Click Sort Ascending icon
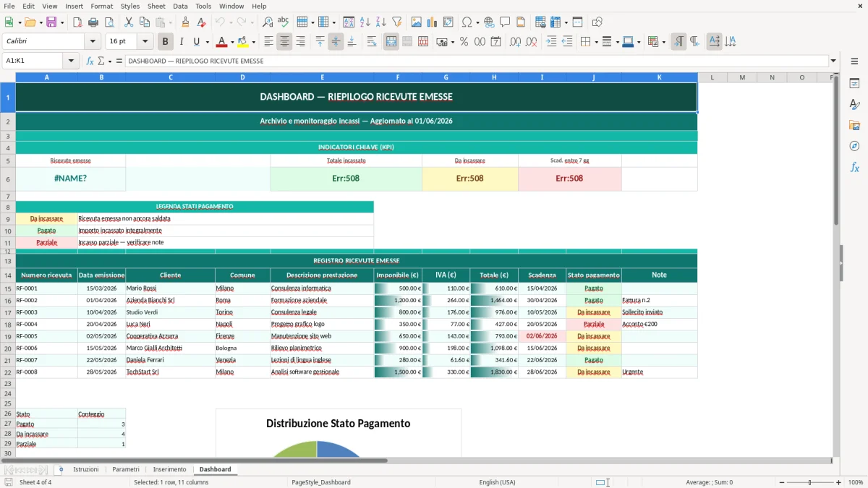Screen dimensions: 868x488 coord(365,22)
